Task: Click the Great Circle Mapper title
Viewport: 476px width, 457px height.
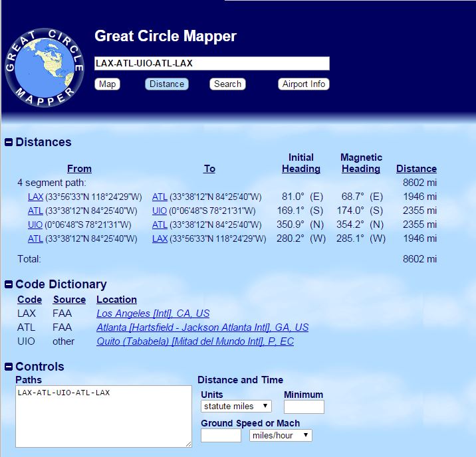Action: tap(166, 36)
